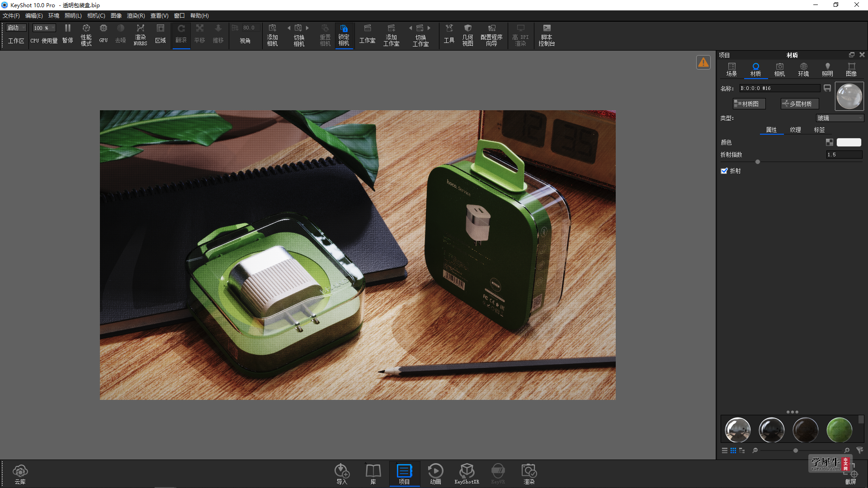Switch to 相机 tab in project panel

pyautogui.click(x=779, y=70)
